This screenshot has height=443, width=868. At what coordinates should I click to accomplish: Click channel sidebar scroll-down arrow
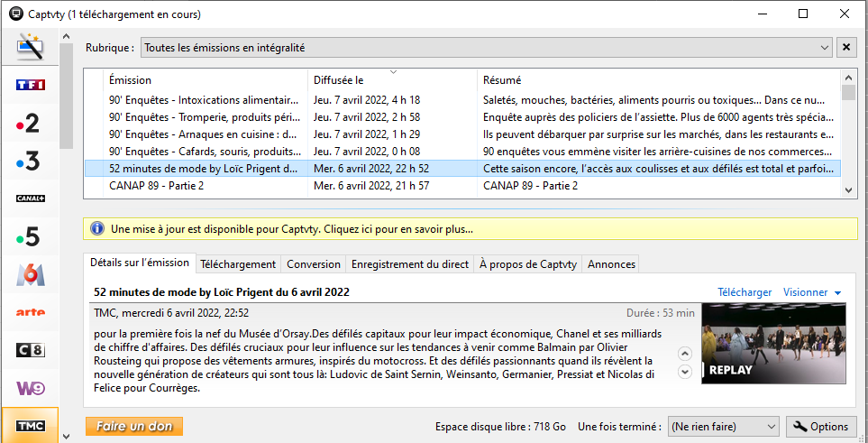67,436
